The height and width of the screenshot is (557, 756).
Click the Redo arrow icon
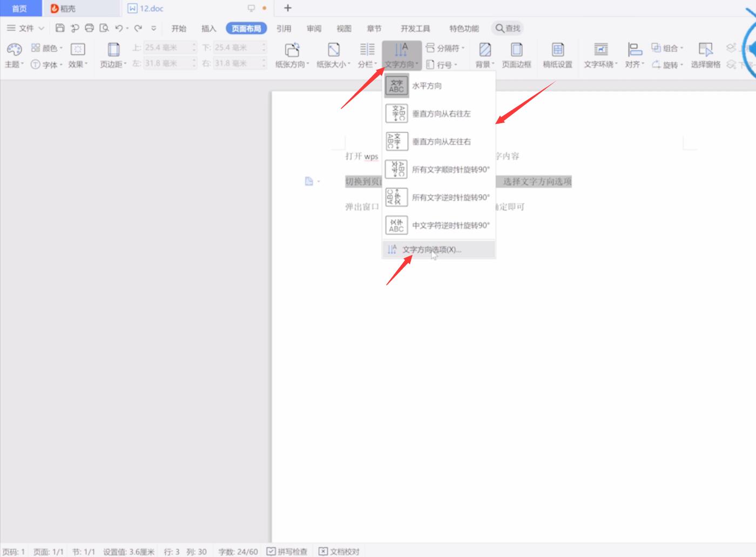138,28
